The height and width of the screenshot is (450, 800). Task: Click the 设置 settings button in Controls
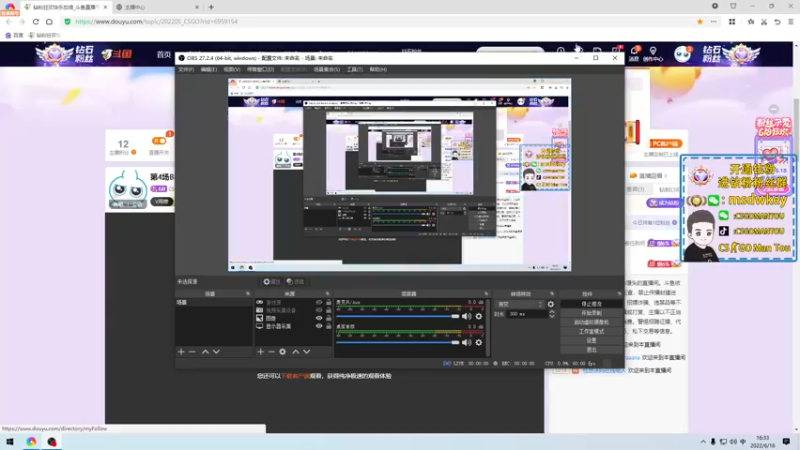pos(591,340)
